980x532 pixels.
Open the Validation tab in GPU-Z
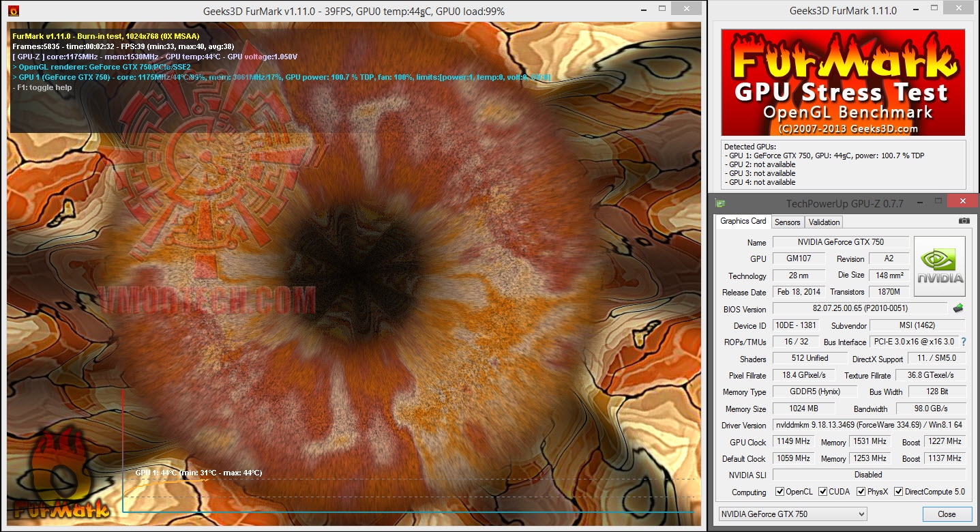pos(824,222)
